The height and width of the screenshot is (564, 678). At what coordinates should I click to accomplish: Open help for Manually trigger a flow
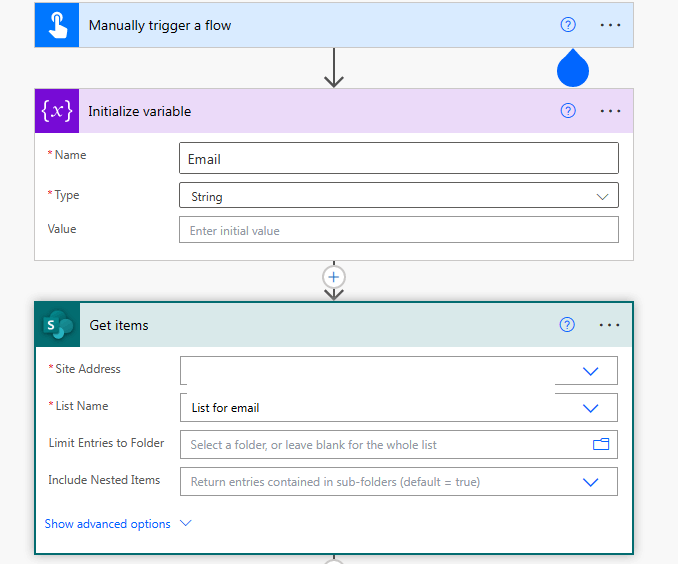coord(568,25)
